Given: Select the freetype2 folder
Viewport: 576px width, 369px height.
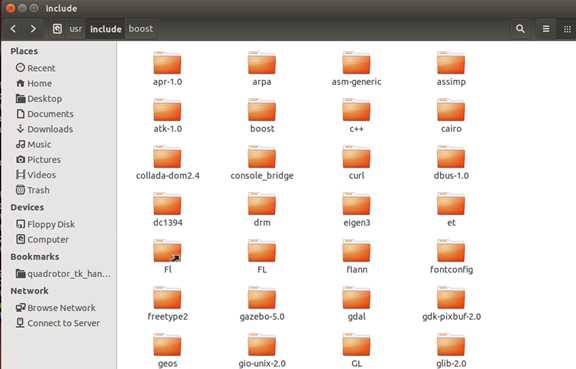Looking at the screenshot, I should coord(168,304).
